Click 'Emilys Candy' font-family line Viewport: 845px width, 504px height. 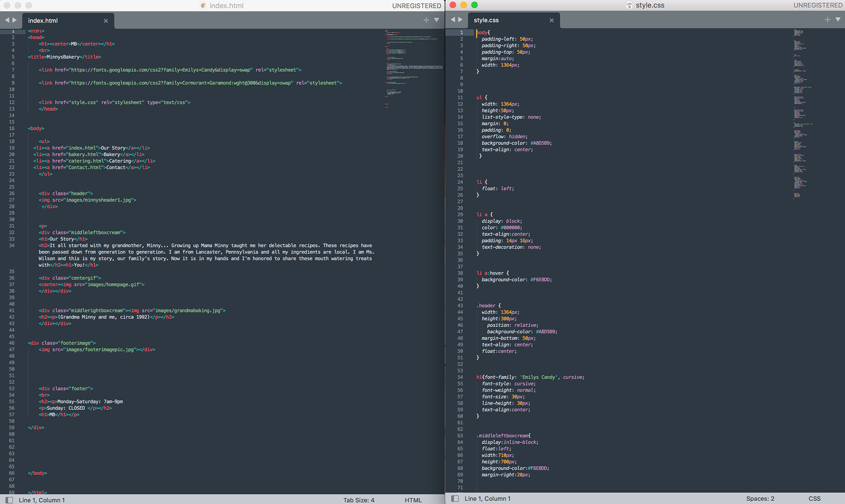click(530, 378)
